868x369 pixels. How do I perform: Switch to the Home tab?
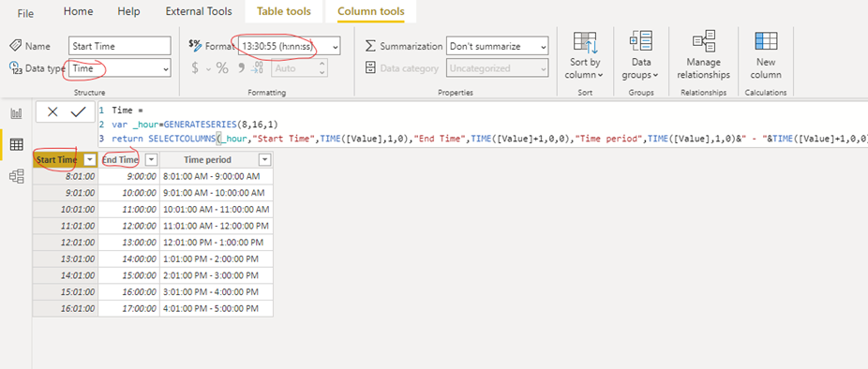pyautogui.click(x=78, y=11)
